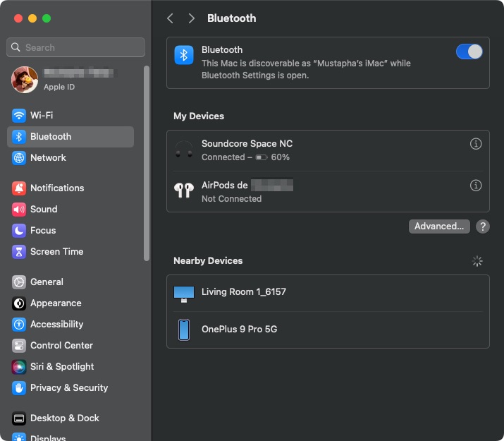
Task: Click the large Bluetooth icon in header card
Action: [x=184, y=55]
